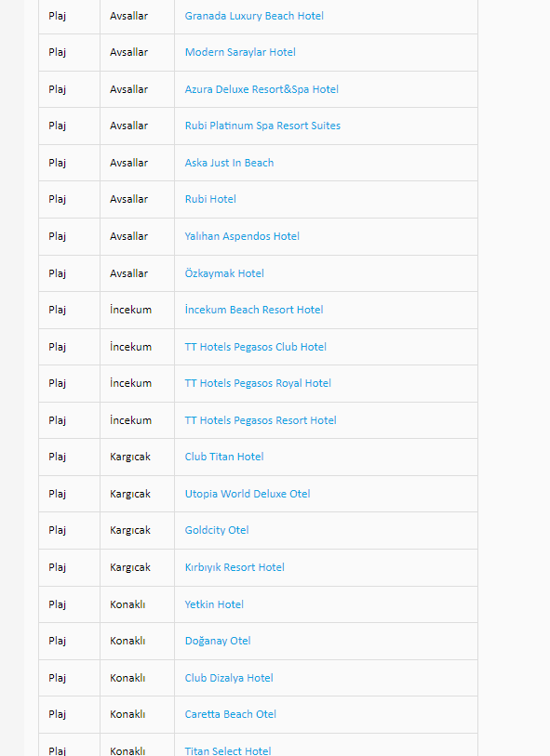550x756 pixels.
Task: Select Plaj cell in Özkaymak Hotel row
Action: (x=70, y=272)
